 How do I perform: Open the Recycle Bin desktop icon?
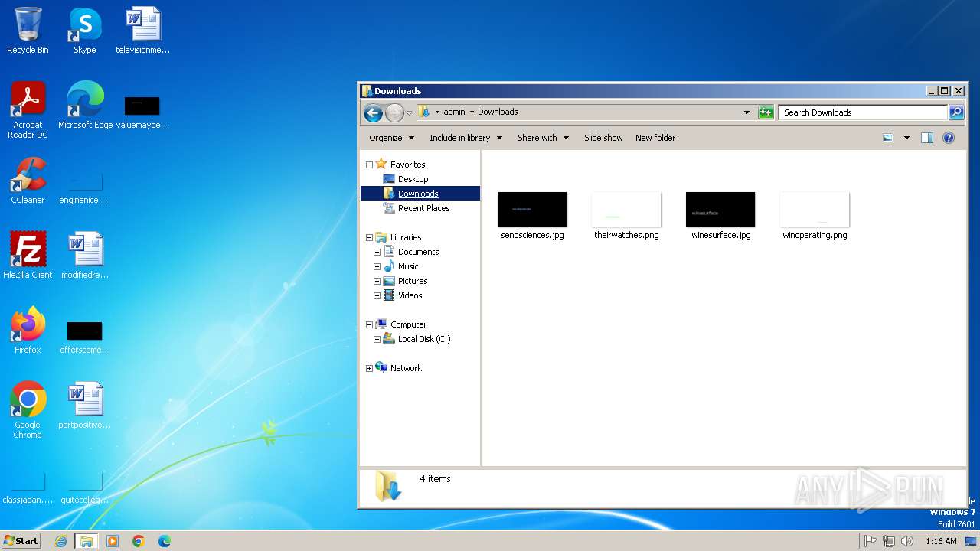pyautogui.click(x=28, y=31)
